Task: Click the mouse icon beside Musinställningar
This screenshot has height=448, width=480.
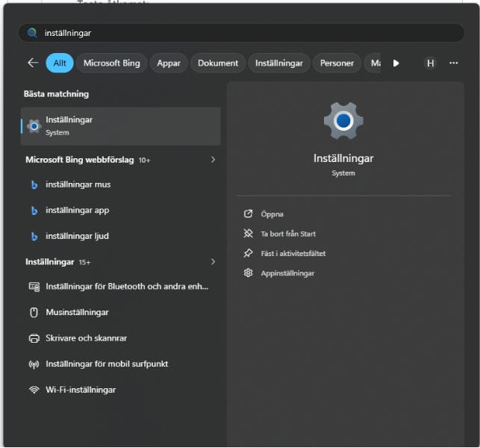Action: (x=34, y=312)
